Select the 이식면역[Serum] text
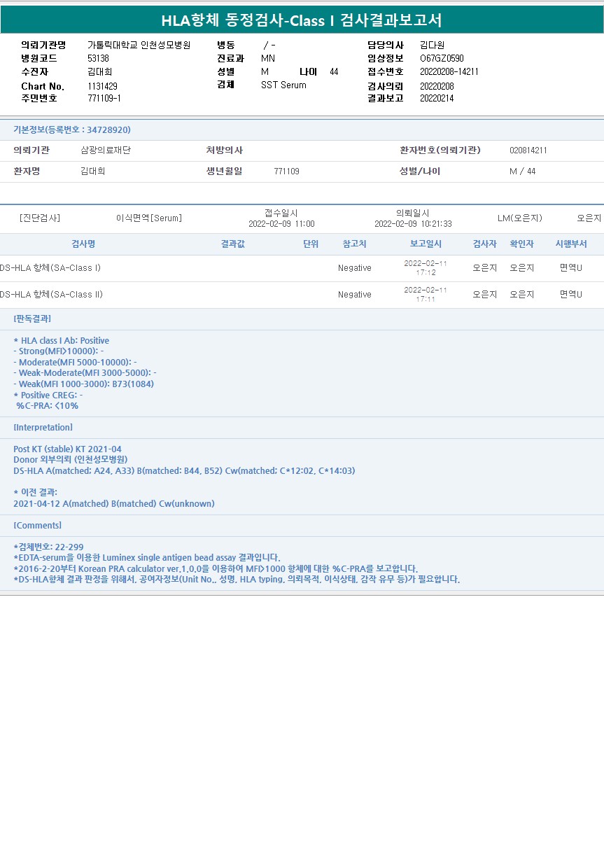Screen dimensions: 604x868 point(149,218)
